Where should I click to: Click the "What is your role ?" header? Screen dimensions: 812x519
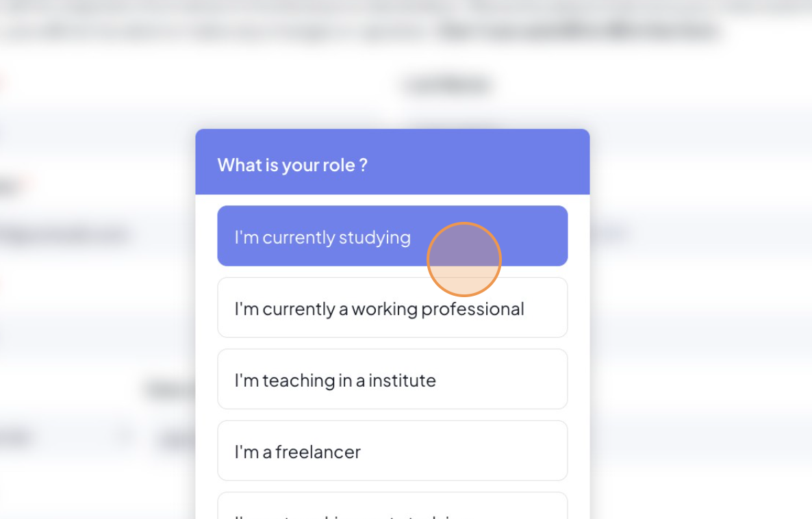click(292, 165)
